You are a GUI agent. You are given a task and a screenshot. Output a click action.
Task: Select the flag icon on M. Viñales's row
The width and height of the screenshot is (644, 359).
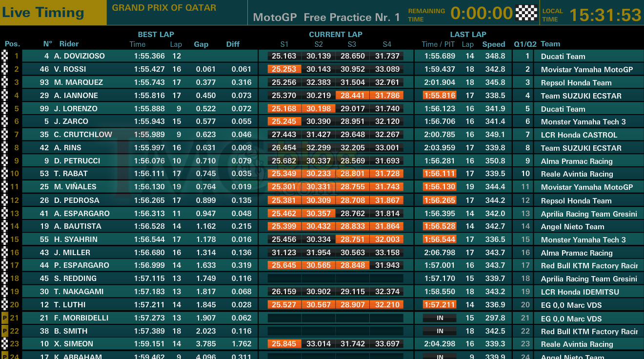[5, 186]
